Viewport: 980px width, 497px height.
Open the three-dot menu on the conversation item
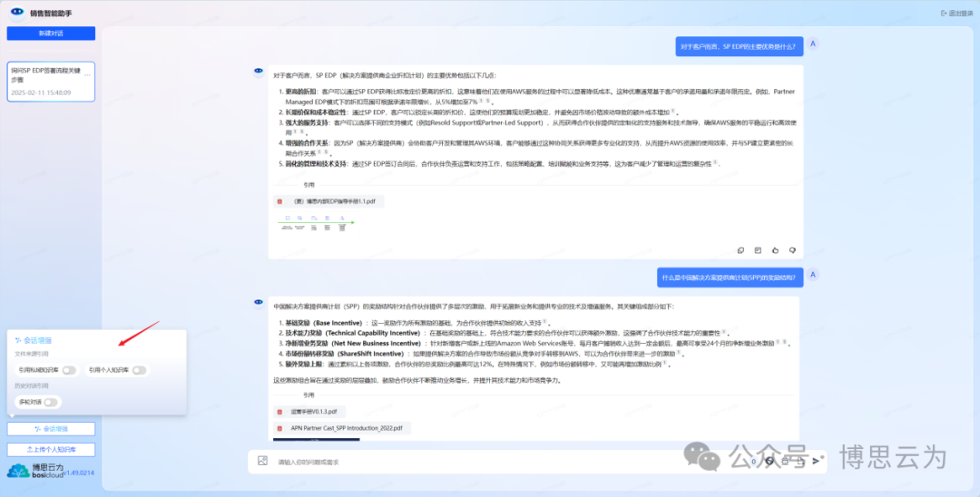pos(87,75)
